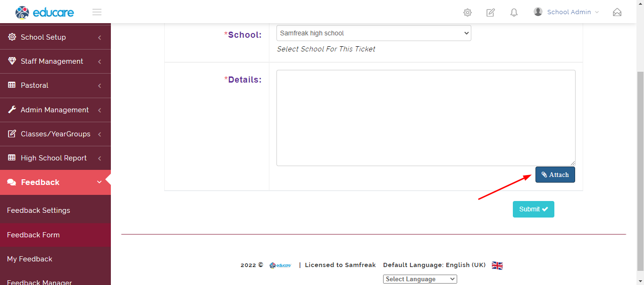Click the edit pencil icon in header
This screenshot has width=644, height=285.
491,13
